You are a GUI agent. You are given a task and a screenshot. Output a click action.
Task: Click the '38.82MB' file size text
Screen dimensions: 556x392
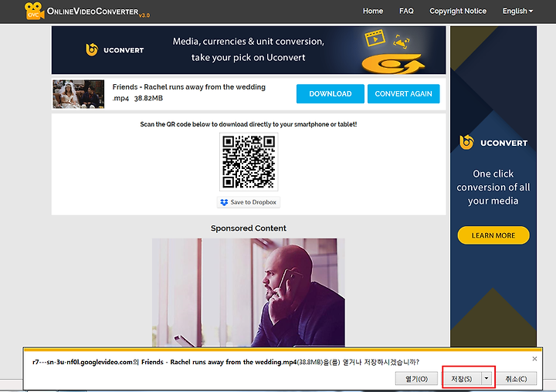tap(148, 98)
